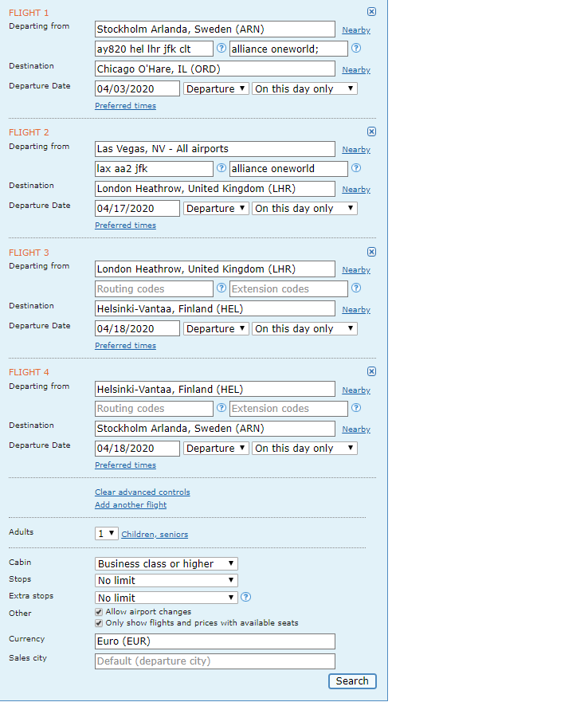
Task: Open routing codes help icon in Flight 1
Action: [x=221, y=48]
